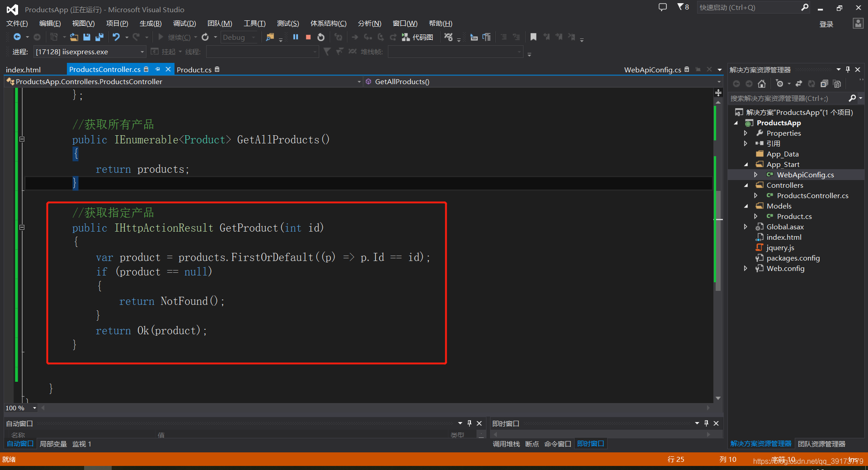Click the Save All toolbar icon
Screen dimensions: 868x470
(99, 37)
